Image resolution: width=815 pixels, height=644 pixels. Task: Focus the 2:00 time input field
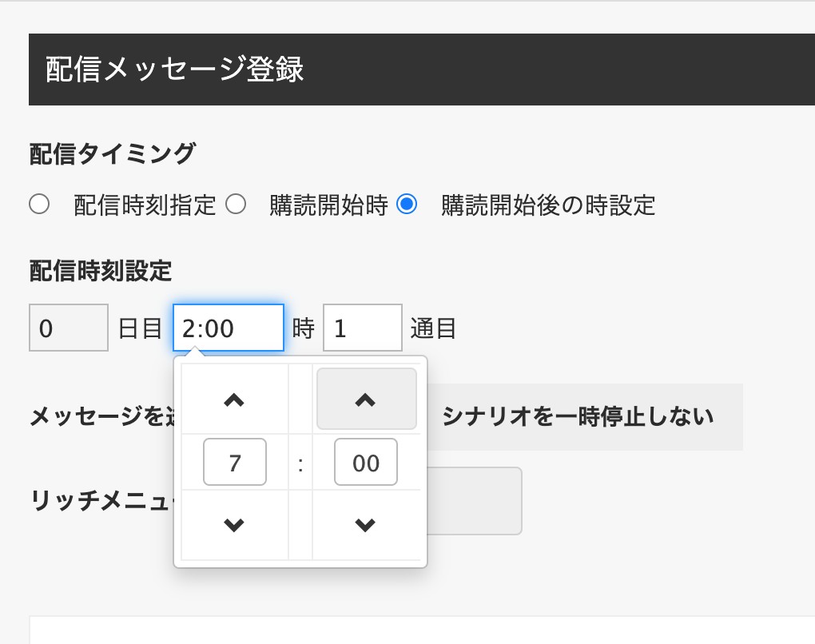(x=229, y=328)
